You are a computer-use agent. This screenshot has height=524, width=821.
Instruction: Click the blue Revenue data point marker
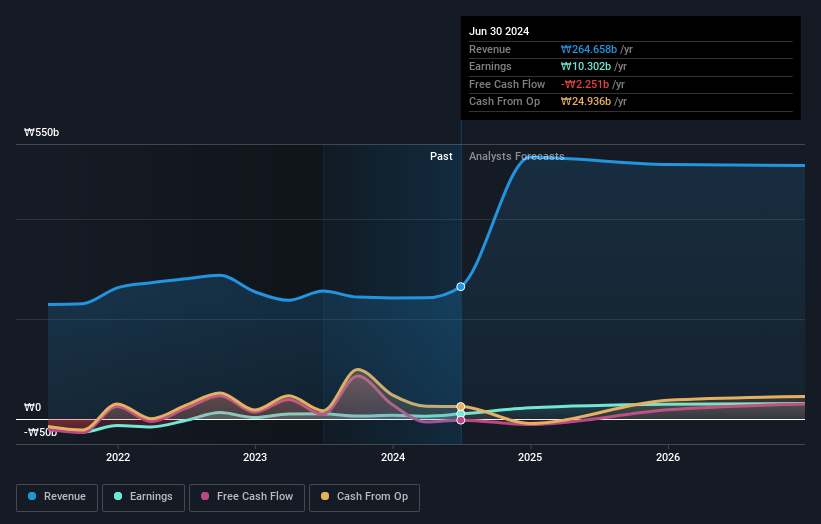click(461, 286)
